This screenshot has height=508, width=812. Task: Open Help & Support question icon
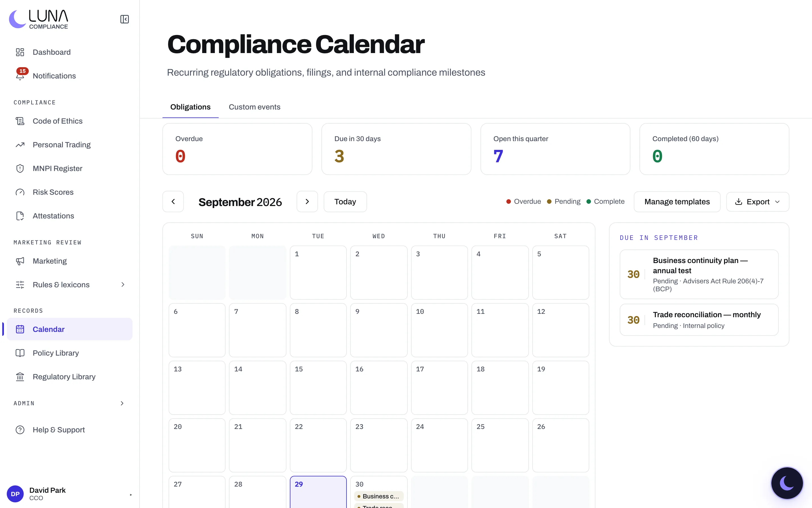[x=20, y=430]
